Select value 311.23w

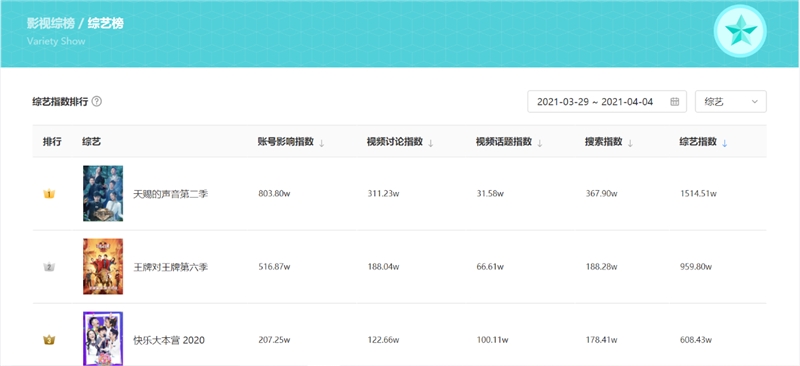tap(383, 193)
